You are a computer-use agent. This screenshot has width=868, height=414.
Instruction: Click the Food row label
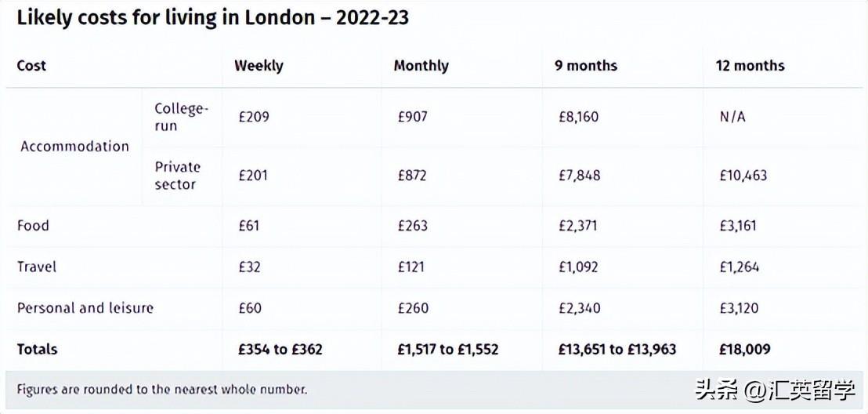pos(33,226)
